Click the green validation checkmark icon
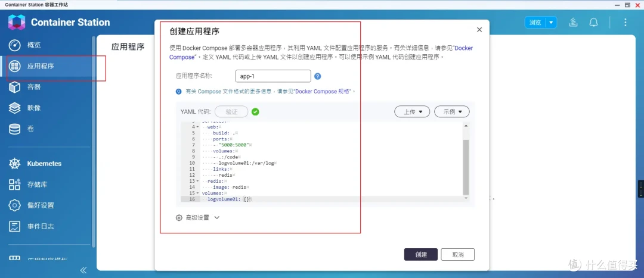This screenshot has width=644, height=278. pos(255,111)
